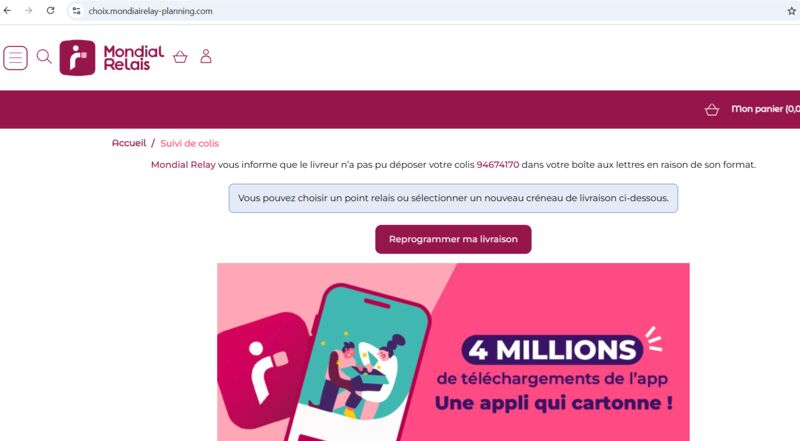
Task: Click Reprogrammer ma livraison button
Action: [453, 239]
